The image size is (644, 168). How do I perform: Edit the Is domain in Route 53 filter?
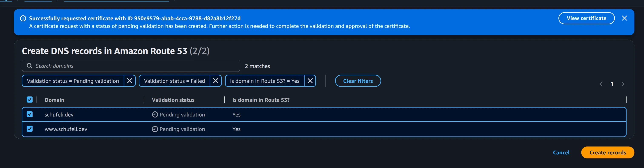click(x=265, y=81)
